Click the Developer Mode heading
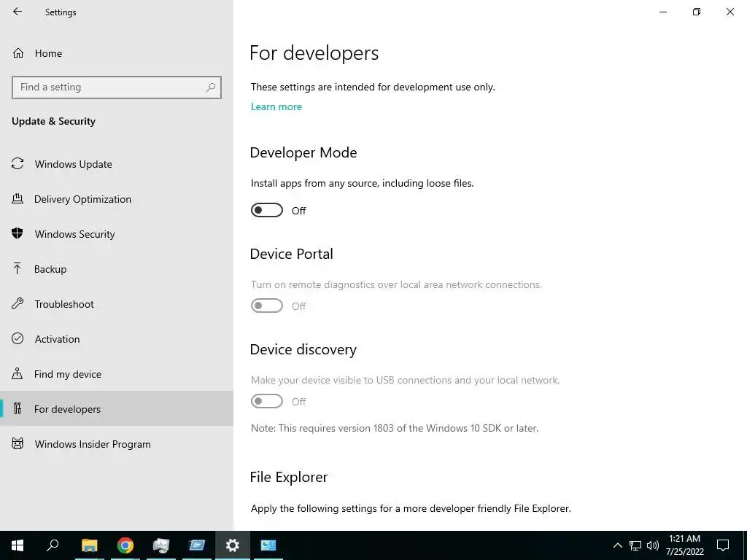 tap(303, 152)
